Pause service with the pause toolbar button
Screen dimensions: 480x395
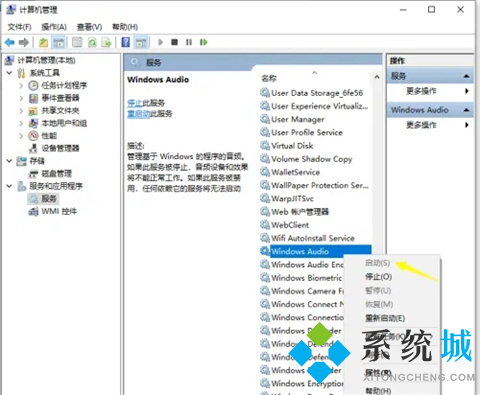[x=189, y=42]
